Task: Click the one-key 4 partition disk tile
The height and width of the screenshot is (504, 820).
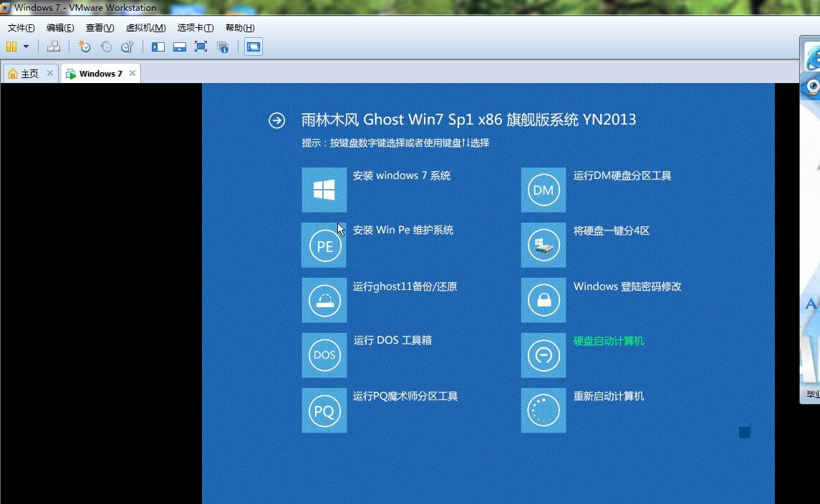Action: tap(544, 245)
